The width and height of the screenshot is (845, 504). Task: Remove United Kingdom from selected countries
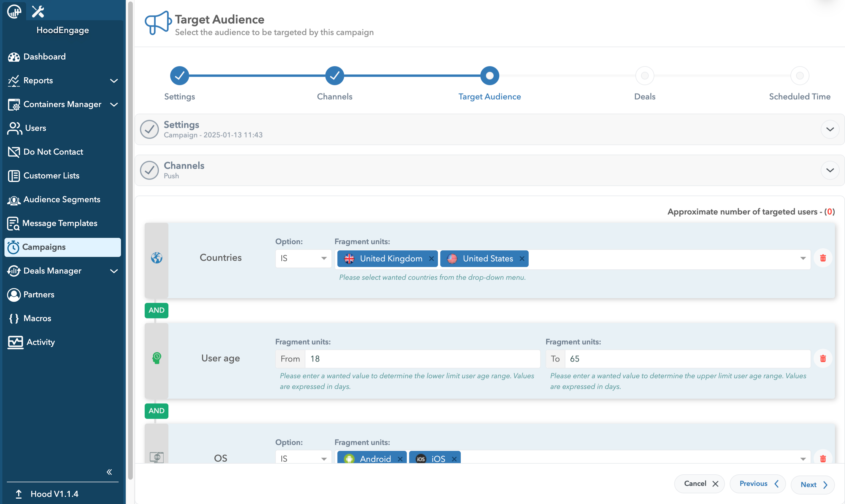coord(431,259)
